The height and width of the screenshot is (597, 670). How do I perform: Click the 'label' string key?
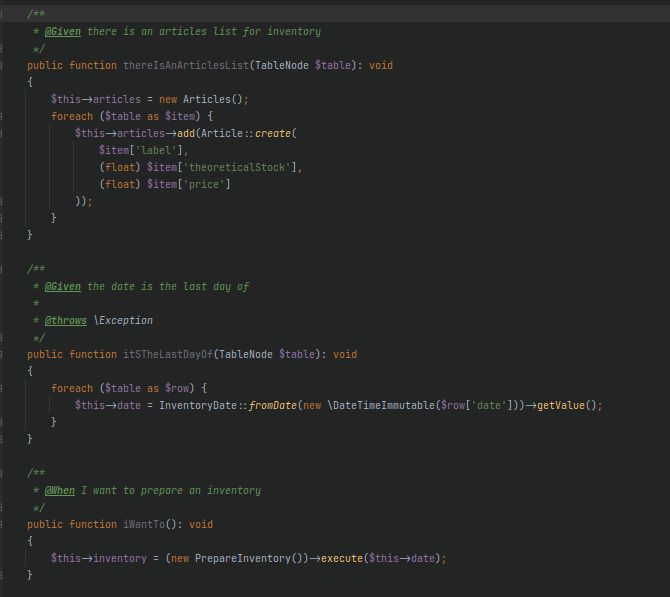point(156,150)
